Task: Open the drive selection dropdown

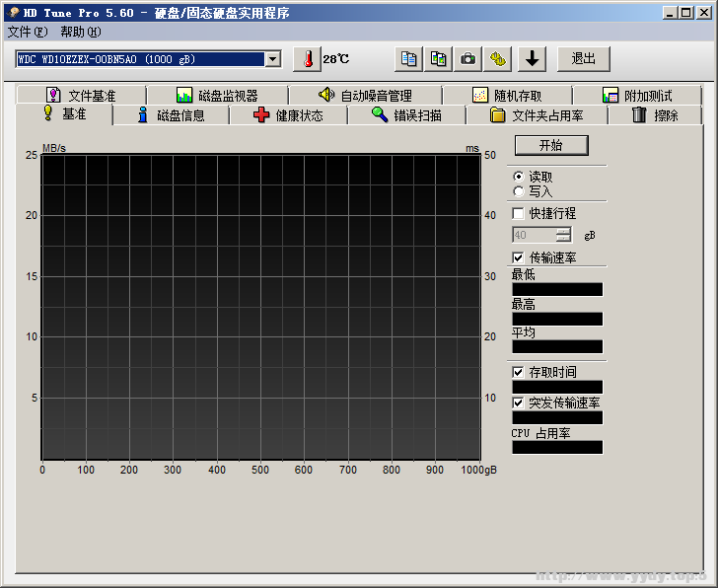Action: [x=273, y=59]
